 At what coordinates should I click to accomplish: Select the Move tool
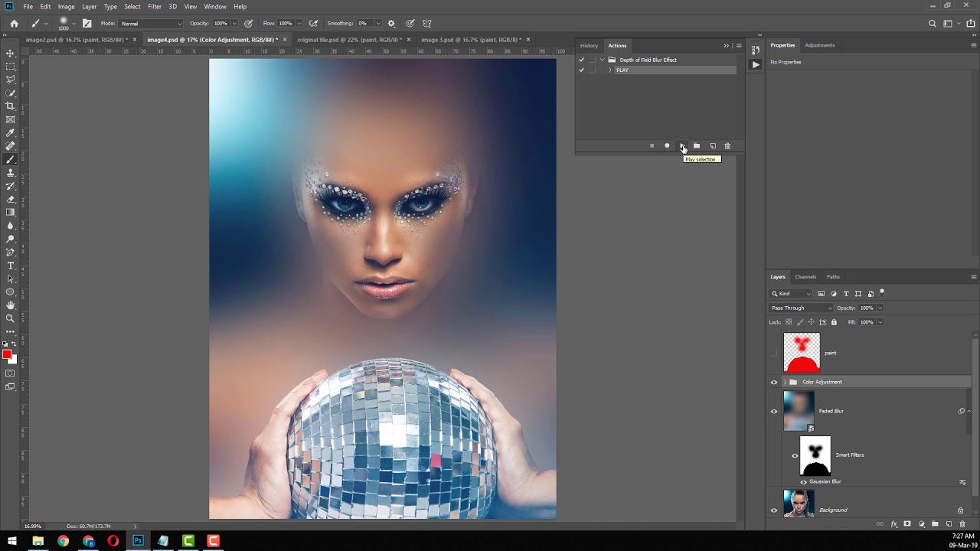[x=10, y=54]
